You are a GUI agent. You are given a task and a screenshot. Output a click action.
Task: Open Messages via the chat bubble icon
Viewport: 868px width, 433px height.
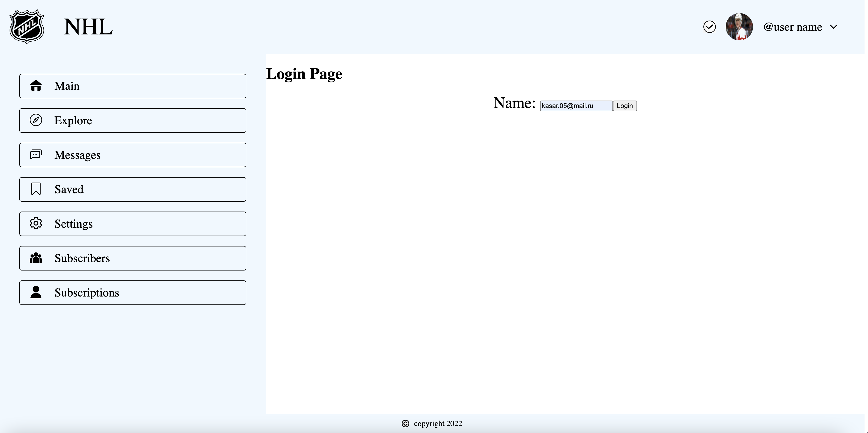pos(36,155)
